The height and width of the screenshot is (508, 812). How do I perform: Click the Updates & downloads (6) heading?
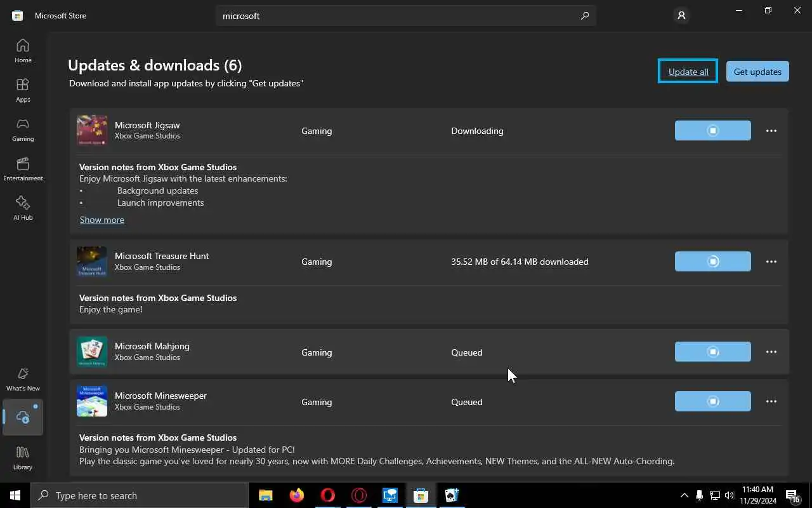tap(155, 65)
